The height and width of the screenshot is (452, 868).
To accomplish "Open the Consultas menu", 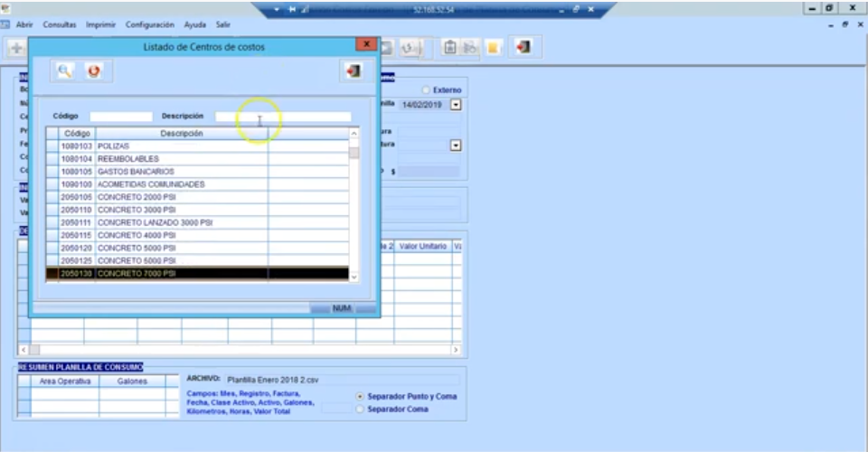I will coord(60,24).
